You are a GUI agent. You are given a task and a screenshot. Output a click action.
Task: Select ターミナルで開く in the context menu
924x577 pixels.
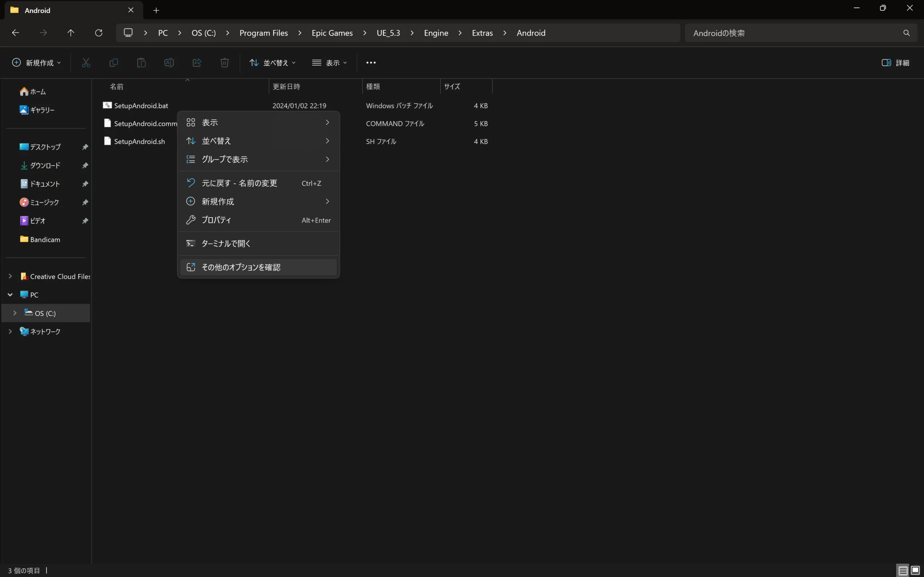(226, 243)
